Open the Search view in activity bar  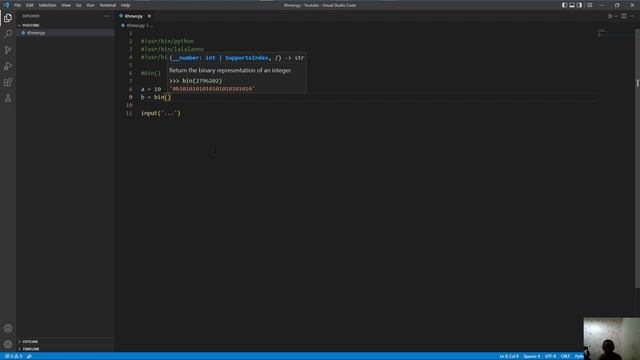8,33
